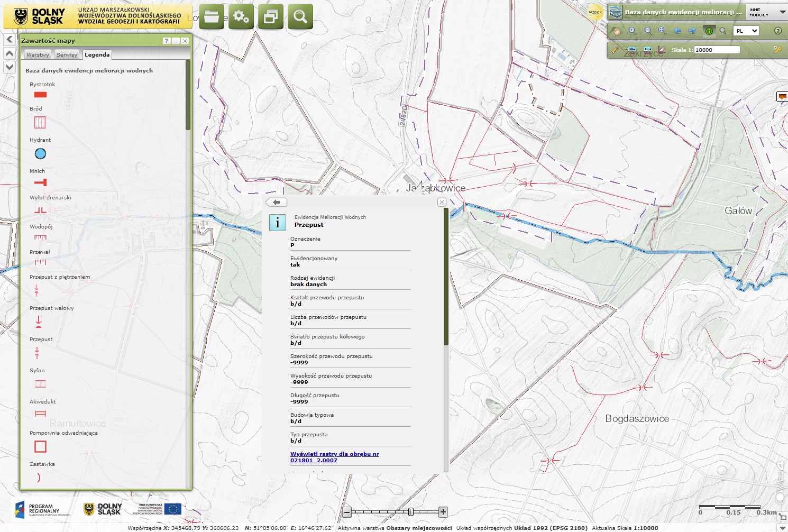Click the zoom slider minus button
Viewport: 788px width, 532px height.
pyautogui.click(x=347, y=512)
